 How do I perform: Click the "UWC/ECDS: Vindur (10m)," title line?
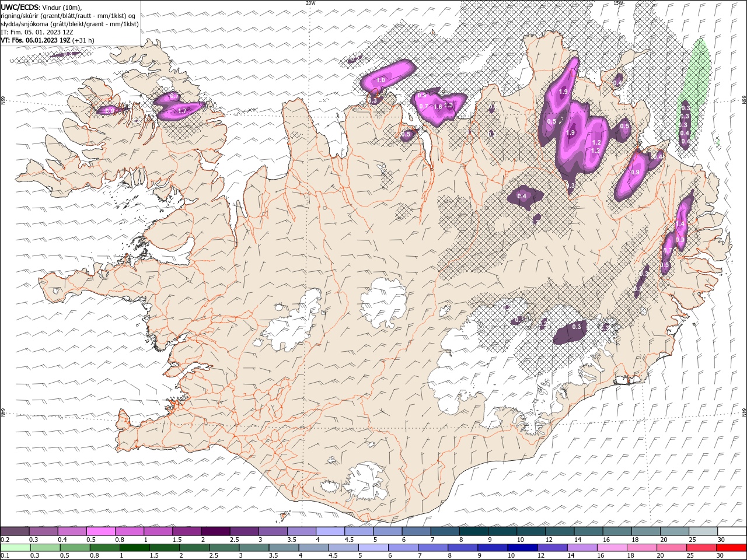coord(41,6)
